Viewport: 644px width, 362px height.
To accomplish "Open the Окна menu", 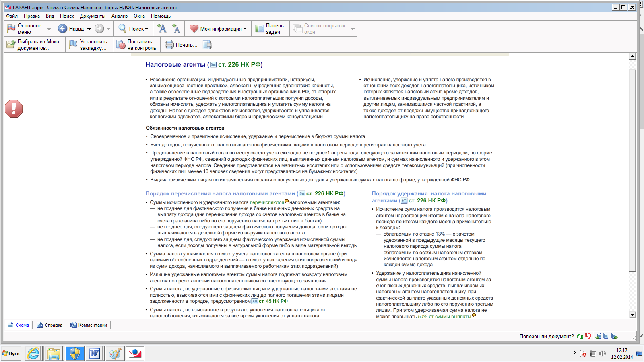I will [x=139, y=16].
